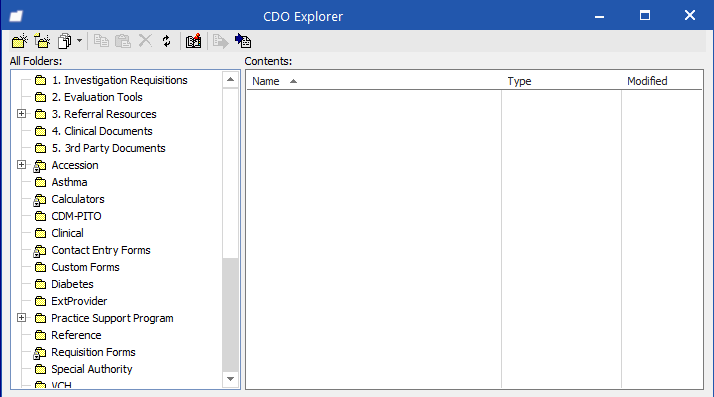
Task: Click the Refresh arrows icon
Action: point(167,41)
